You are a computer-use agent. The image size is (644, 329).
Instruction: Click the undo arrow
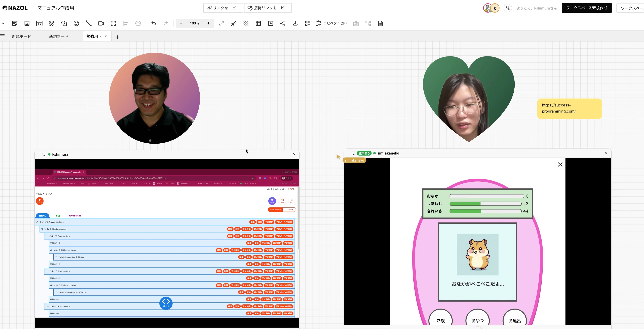154,23
